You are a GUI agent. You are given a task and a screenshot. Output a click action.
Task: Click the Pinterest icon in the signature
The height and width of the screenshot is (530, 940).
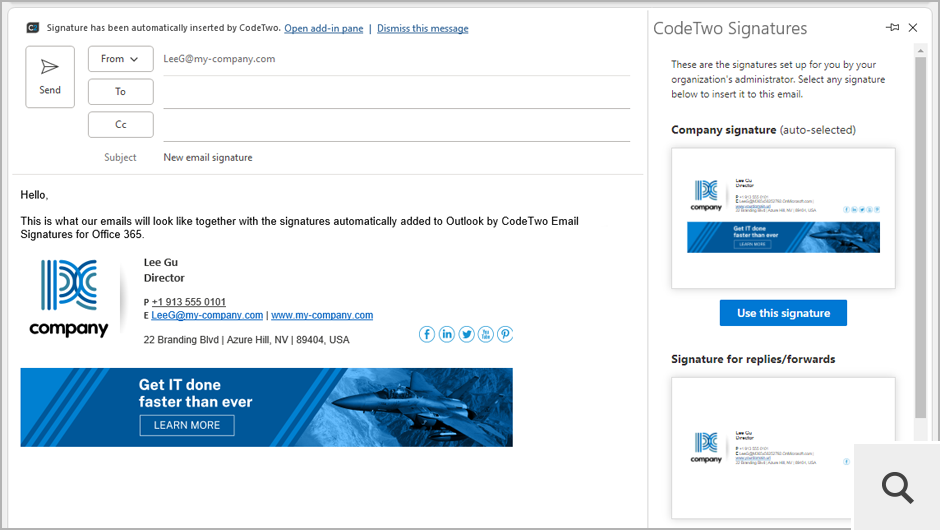pos(505,334)
